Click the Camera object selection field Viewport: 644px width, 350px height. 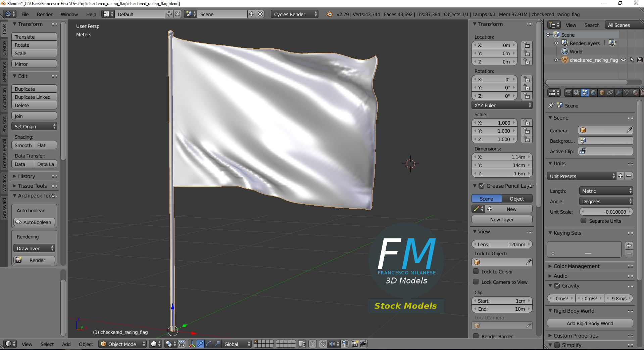(x=606, y=130)
